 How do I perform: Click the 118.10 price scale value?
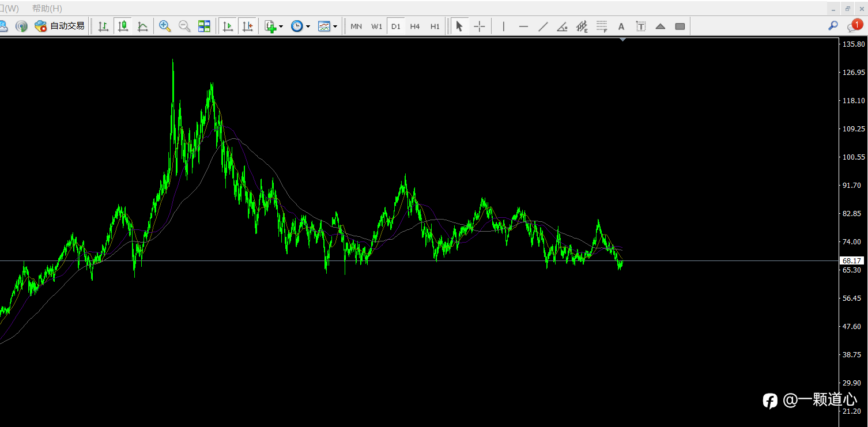[x=854, y=100]
